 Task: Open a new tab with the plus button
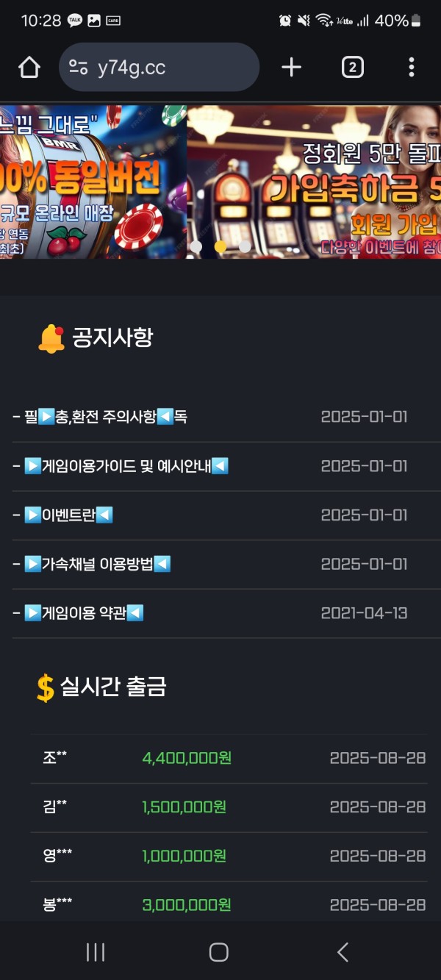tap(291, 66)
